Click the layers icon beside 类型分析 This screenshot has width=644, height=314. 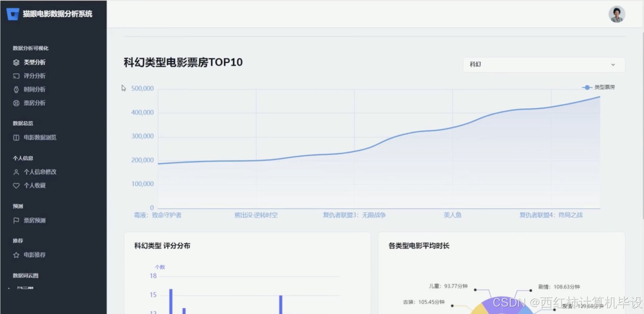point(16,62)
